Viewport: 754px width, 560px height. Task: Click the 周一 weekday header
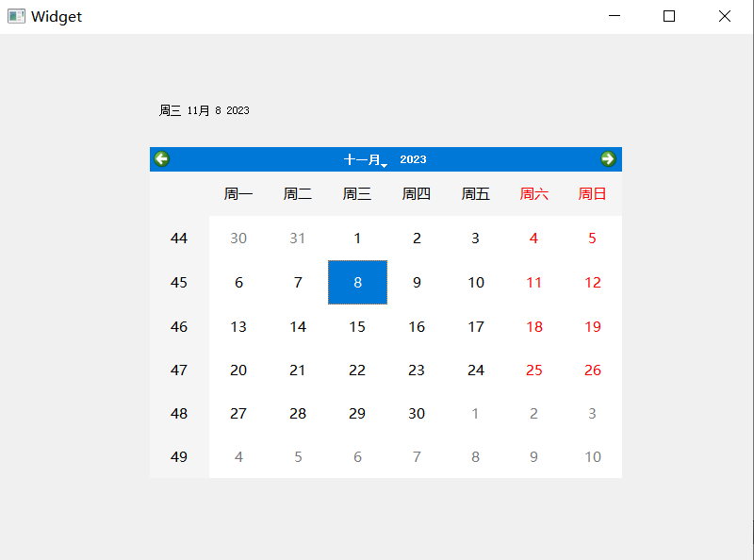(x=238, y=194)
